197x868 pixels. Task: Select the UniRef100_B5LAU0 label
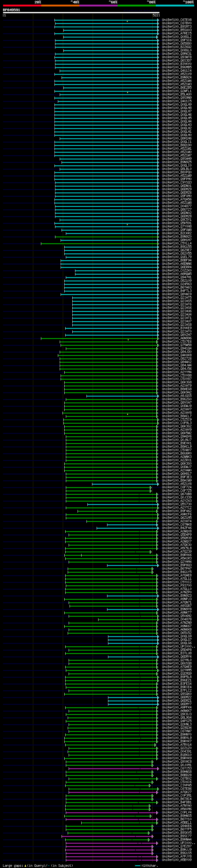click(x=176, y=94)
